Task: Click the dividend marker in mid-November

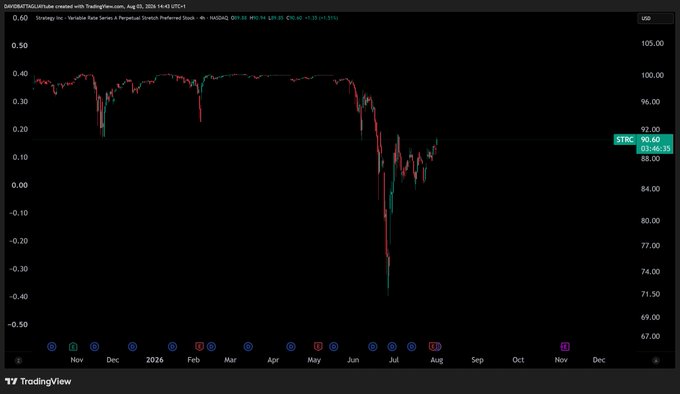Action: pyautogui.click(x=95, y=346)
